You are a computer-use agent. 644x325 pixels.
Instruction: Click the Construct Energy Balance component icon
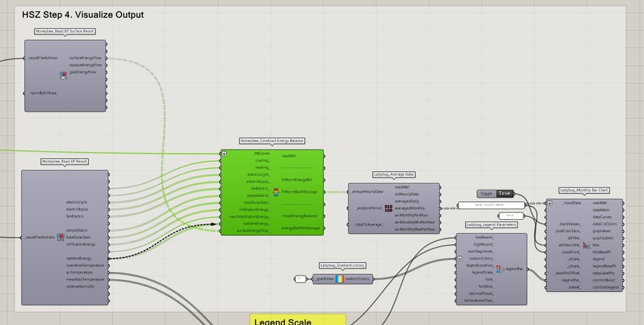[275, 192]
